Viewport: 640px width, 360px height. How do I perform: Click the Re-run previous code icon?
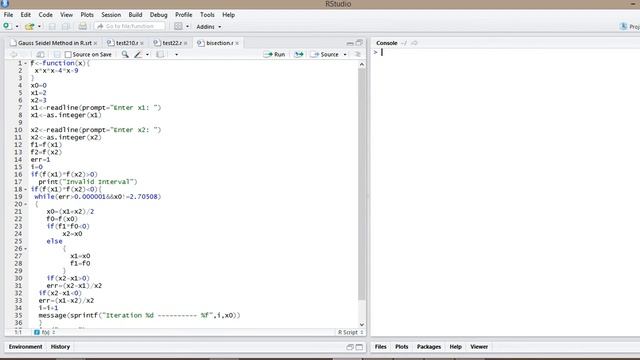point(299,54)
